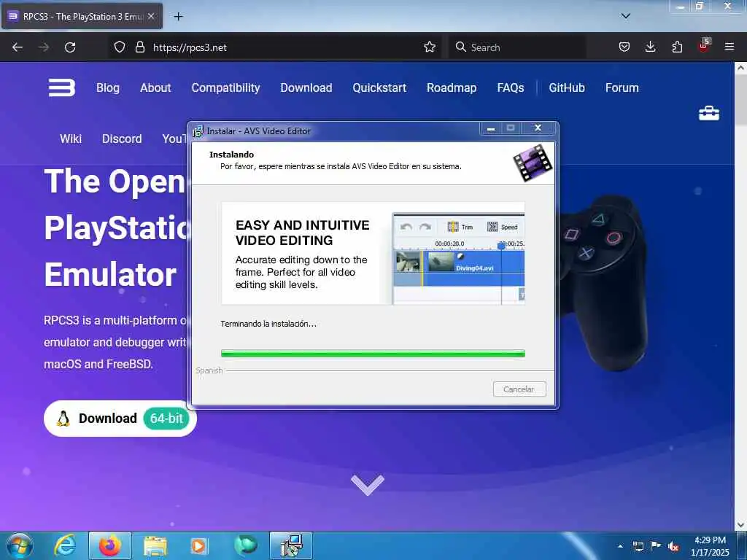This screenshot has height=560, width=747.
Task: View the Roadmap page
Action: coord(452,87)
